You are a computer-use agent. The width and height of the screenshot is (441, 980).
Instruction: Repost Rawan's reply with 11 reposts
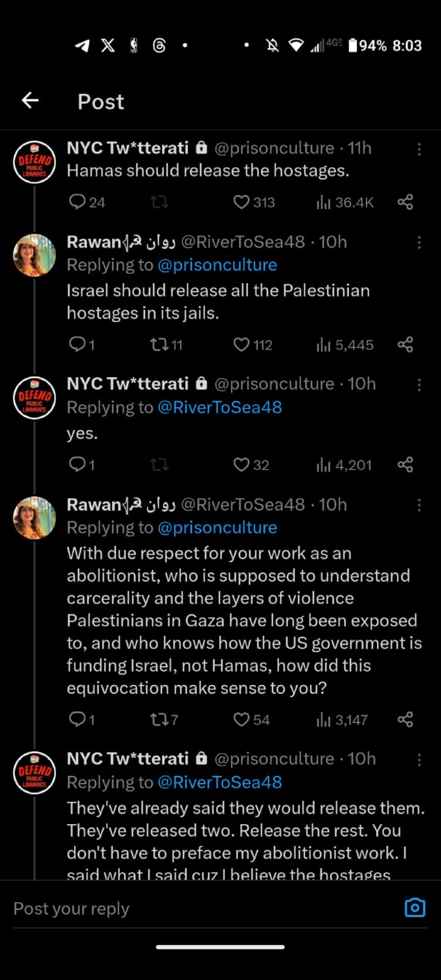point(159,345)
